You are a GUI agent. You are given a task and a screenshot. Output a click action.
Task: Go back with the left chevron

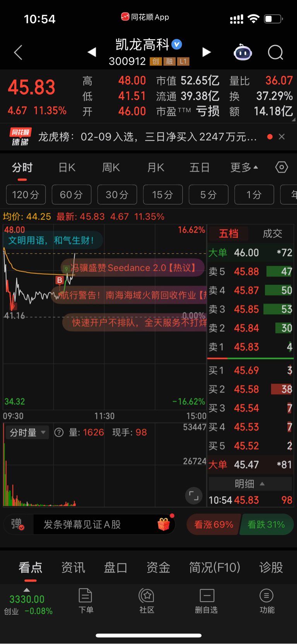(x=18, y=52)
